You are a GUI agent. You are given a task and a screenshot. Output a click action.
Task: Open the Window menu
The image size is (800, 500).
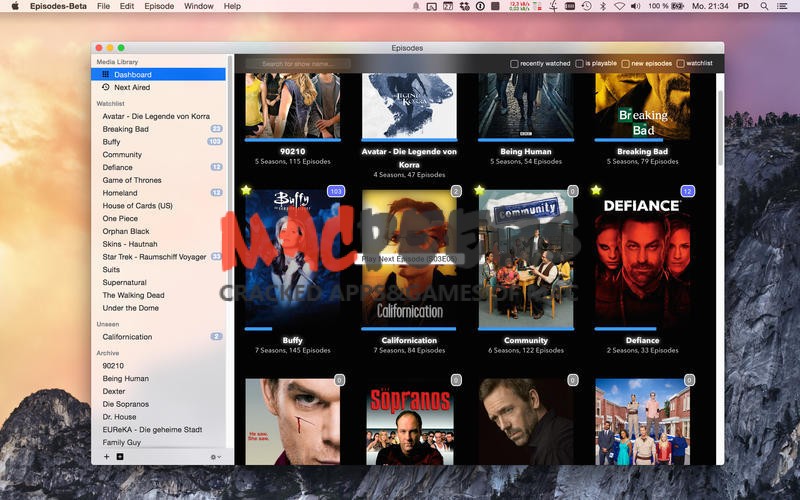199,6
